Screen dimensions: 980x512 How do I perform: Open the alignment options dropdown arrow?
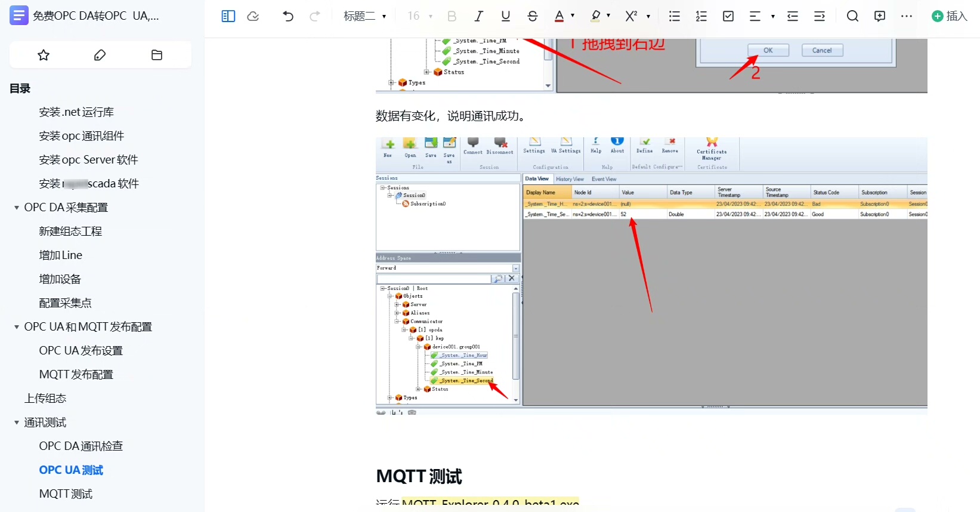[x=773, y=16]
